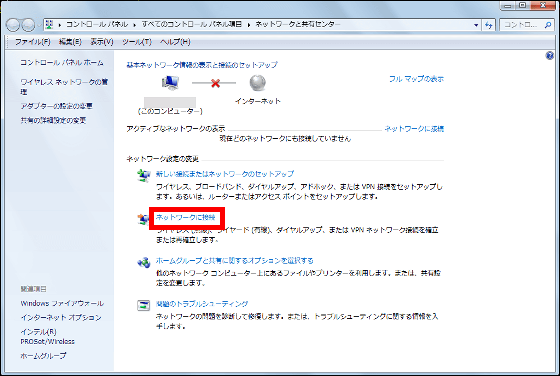Open インテル(R) PROSet/Wireless from related items

[48, 337]
